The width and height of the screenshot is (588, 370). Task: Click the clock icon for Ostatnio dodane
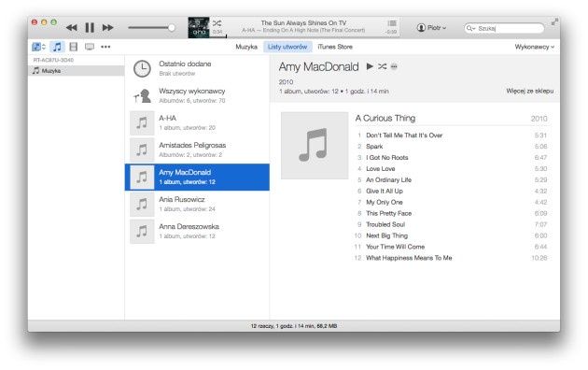(142, 68)
